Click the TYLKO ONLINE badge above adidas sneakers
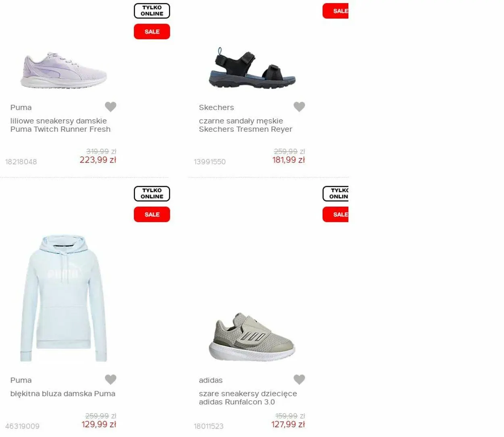The height and width of the screenshot is (437, 504). coord(335,194)
